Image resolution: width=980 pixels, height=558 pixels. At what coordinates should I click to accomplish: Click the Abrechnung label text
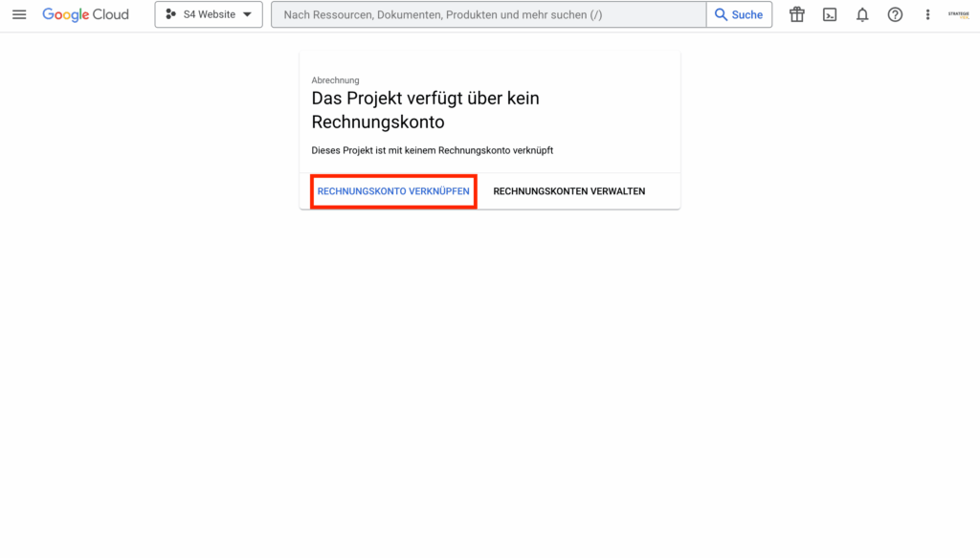pos(335,80)
